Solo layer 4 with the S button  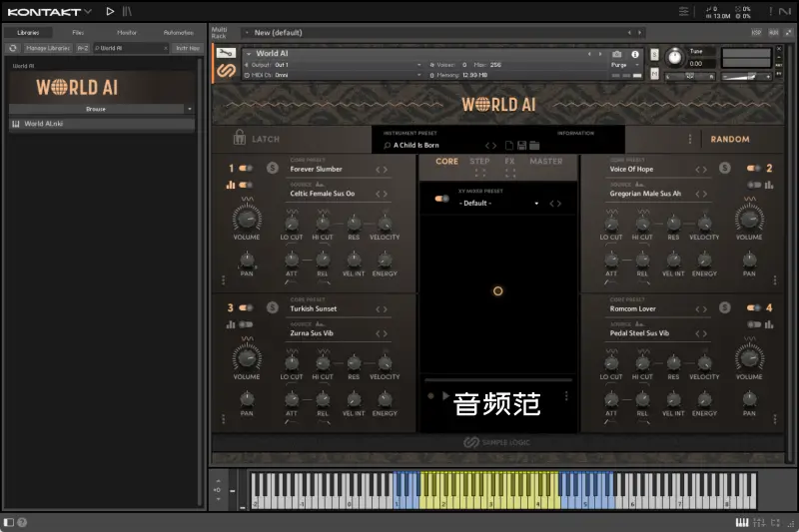724,307
